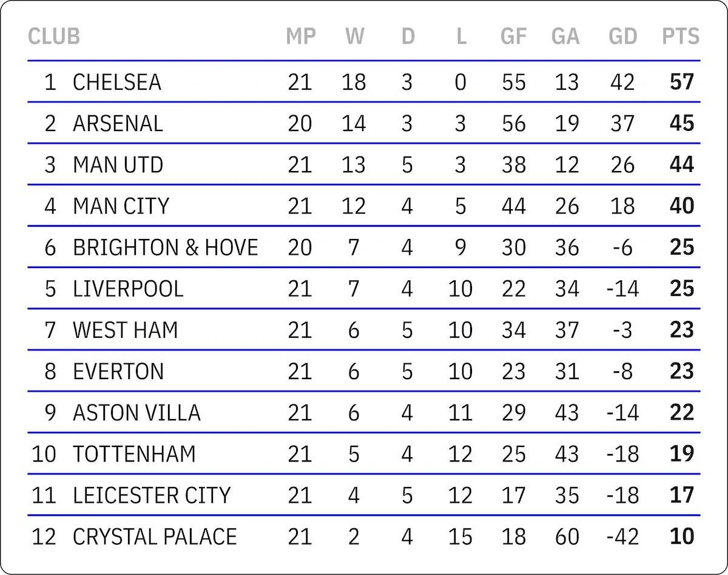
Task: Select ASTON VILLA in the table
Action: click(x=136, y=412)
